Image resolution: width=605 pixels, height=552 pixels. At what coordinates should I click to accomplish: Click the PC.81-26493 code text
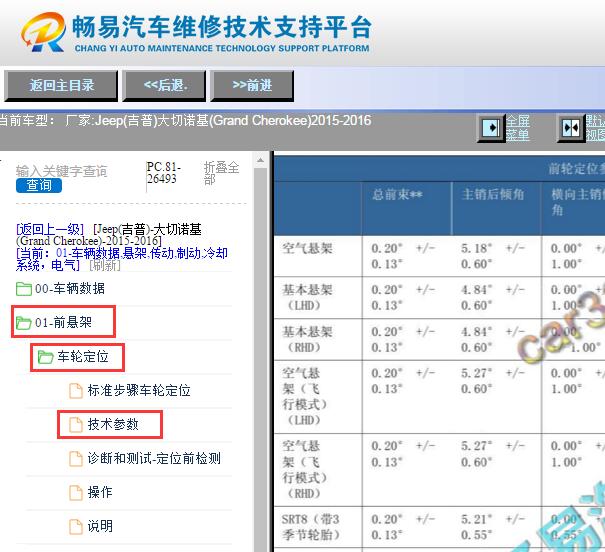pyautogui.click(x=164, y=173)
